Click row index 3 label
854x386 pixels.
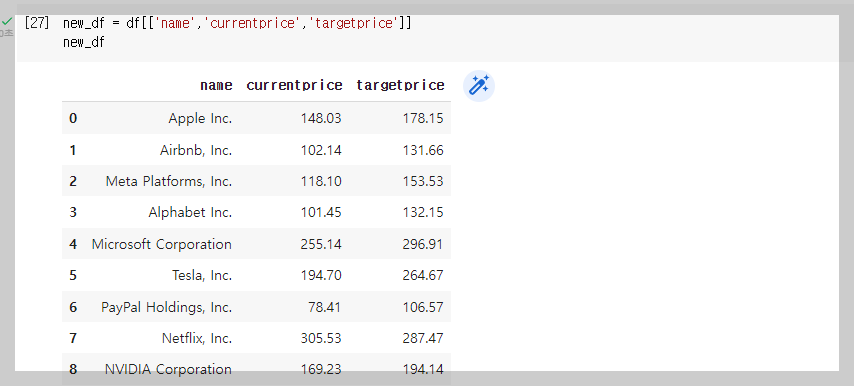tap(73, 212)
